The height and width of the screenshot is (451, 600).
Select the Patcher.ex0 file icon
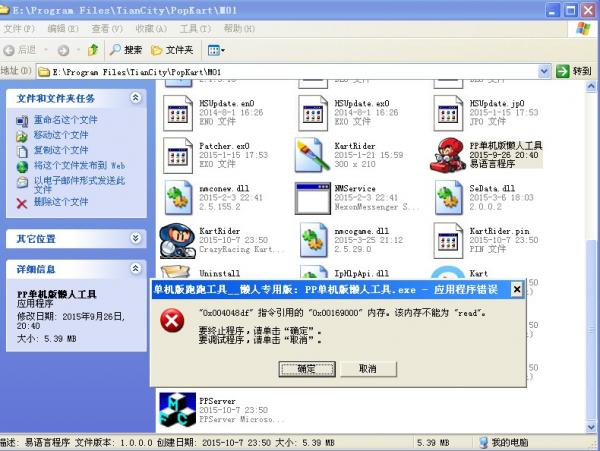pyautogui.click(x=178, y=156)
